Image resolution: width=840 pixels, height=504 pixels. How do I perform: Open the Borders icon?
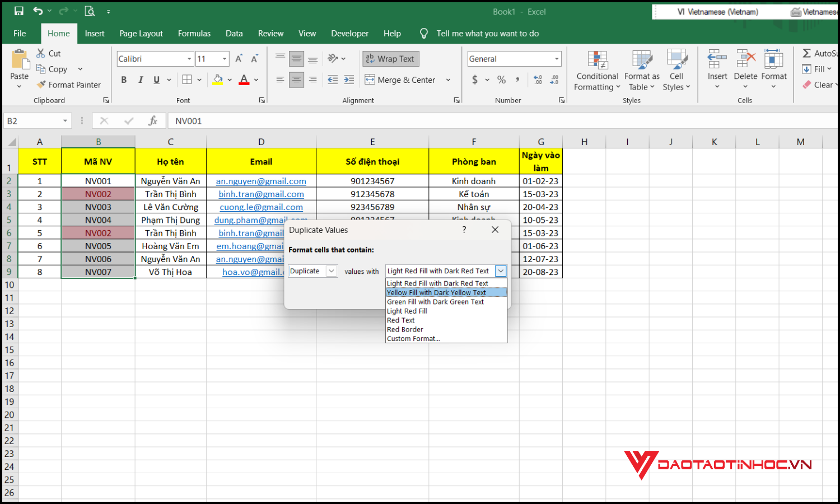[187, 80]
